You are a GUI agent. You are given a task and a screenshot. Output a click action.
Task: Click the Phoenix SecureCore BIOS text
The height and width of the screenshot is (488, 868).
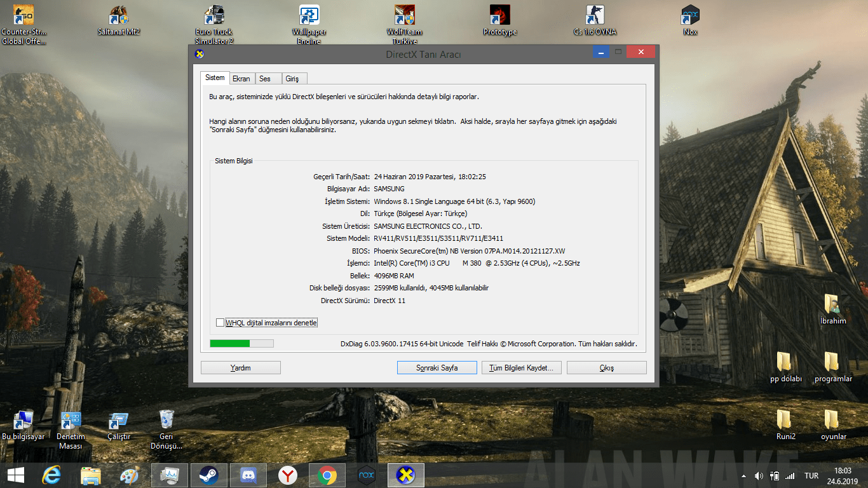(470, 251)
